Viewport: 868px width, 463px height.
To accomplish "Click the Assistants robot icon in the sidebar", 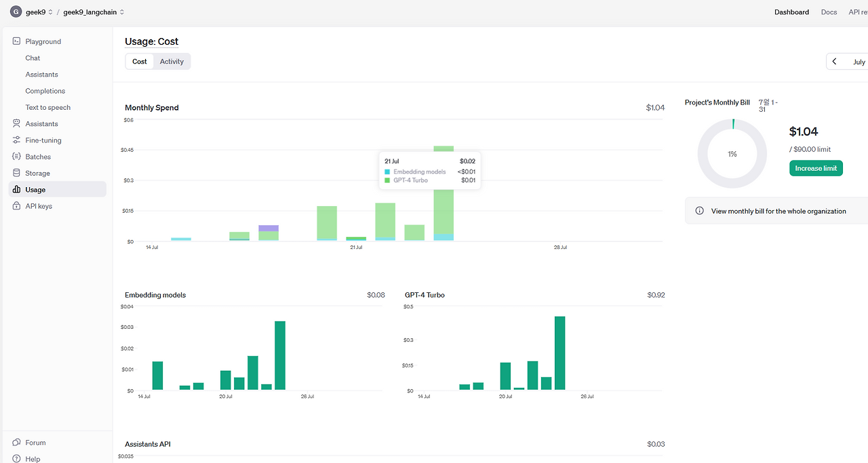I will [x=17, y=124].
